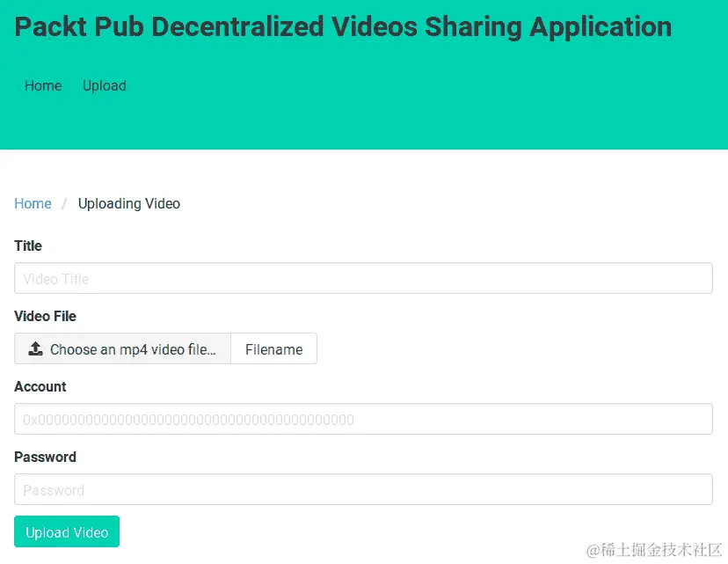
Task: Click the Upload Video submit button
Action: pyautogui.click(x=67, y=531)
